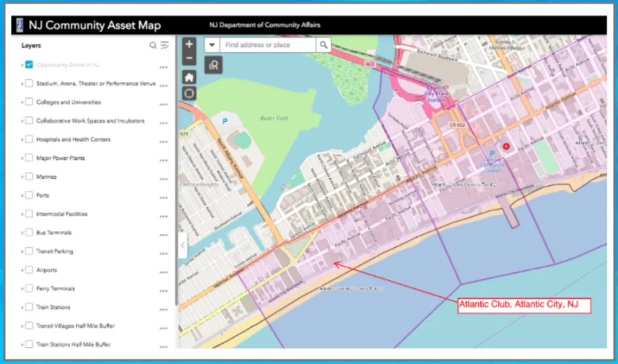Enable the Colleges and Universities layer
Image resolution: width=618 pixels, height=364 pixels.
tap(29, 101)
